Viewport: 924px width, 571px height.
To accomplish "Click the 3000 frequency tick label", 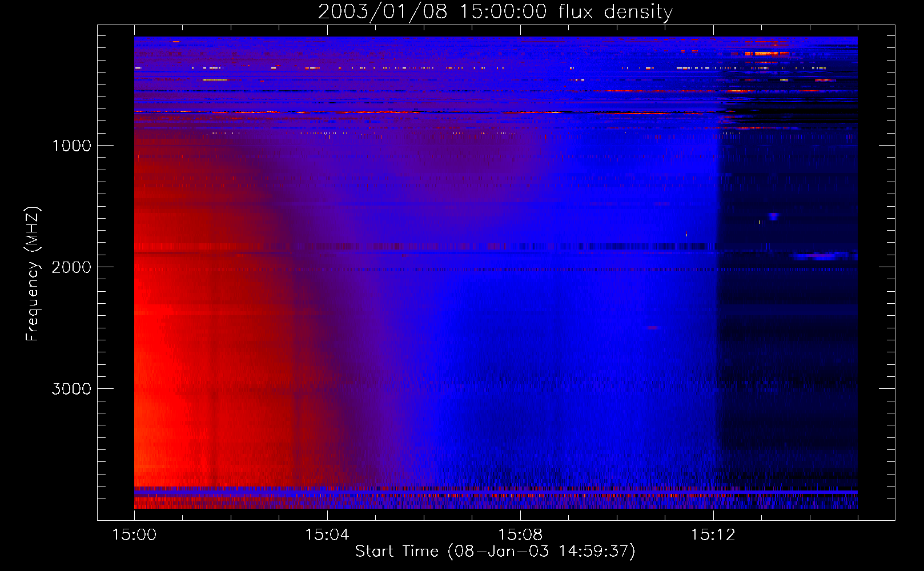I will coord(71,389).
